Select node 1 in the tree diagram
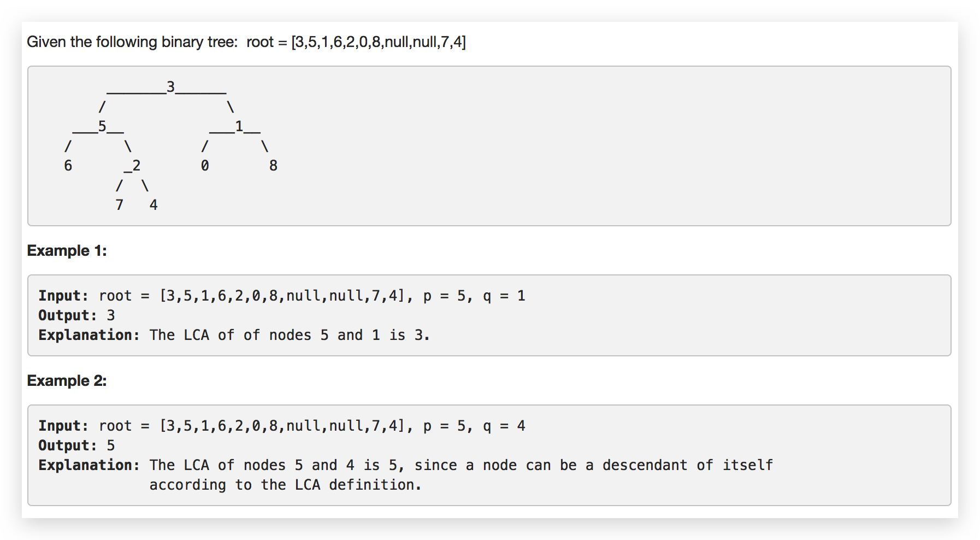This screenshot has width=980, height=540. (x=239, y=126)
